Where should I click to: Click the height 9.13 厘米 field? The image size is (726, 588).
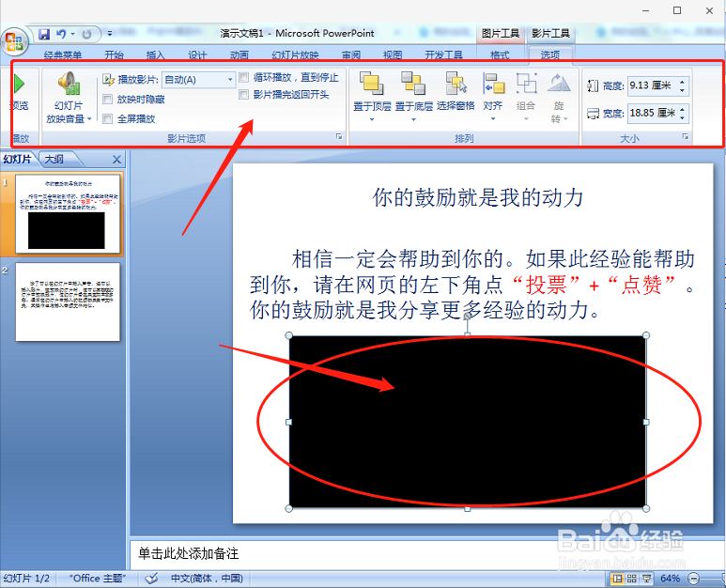pos(653,85)
